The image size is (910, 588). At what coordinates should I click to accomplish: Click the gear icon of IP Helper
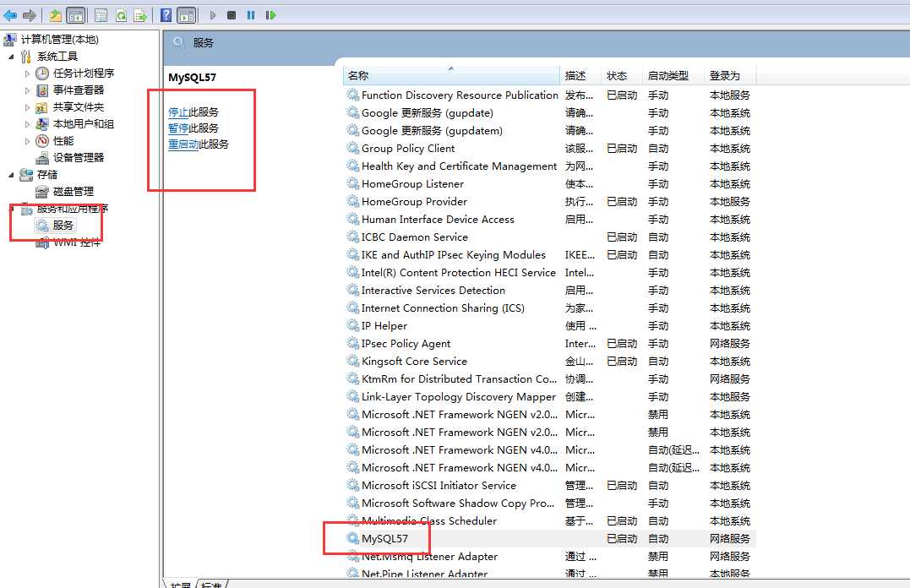click(352, 325)
